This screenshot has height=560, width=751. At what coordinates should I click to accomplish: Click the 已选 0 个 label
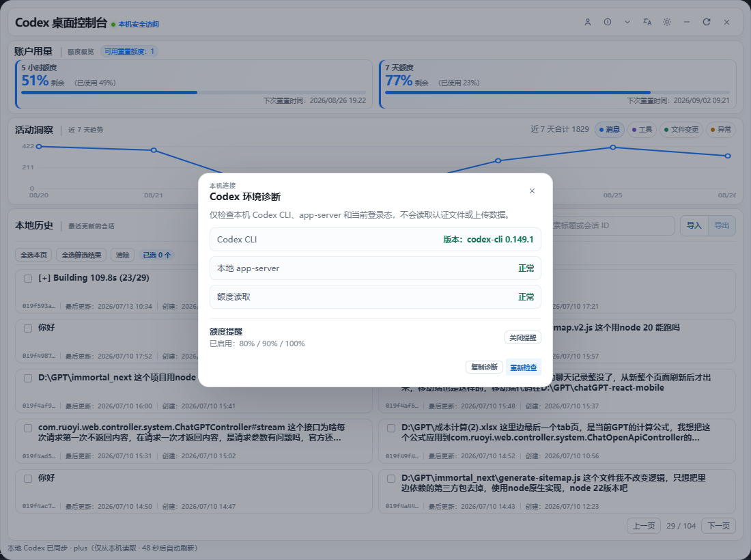point(157,255)
